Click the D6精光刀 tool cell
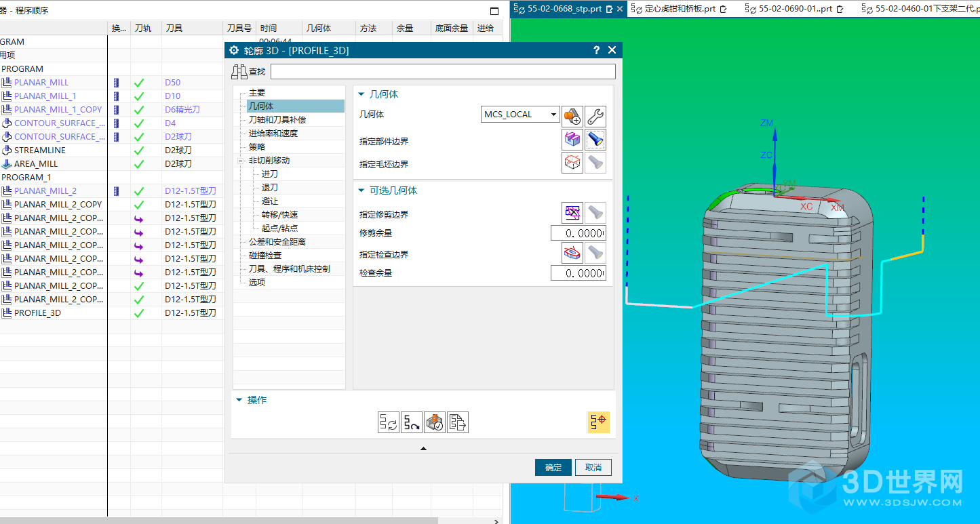The image size is (980, 524). [192, 109]
